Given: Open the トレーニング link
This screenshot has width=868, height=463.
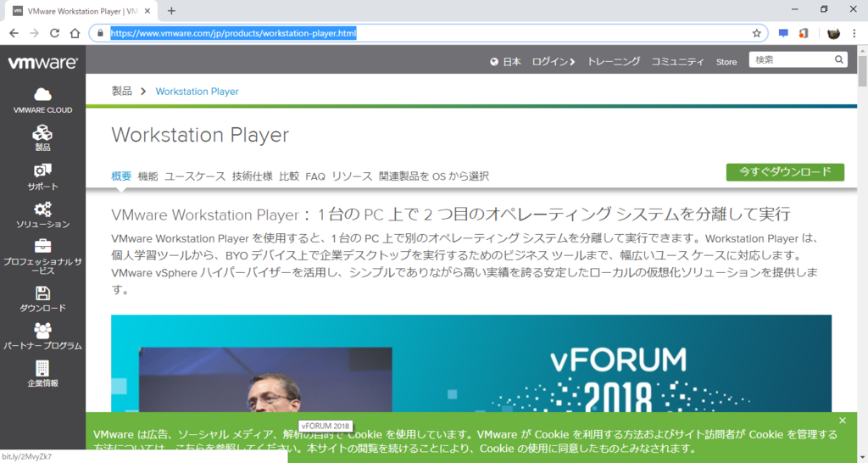Looking at the screenshot, I should tap(614, 61).
